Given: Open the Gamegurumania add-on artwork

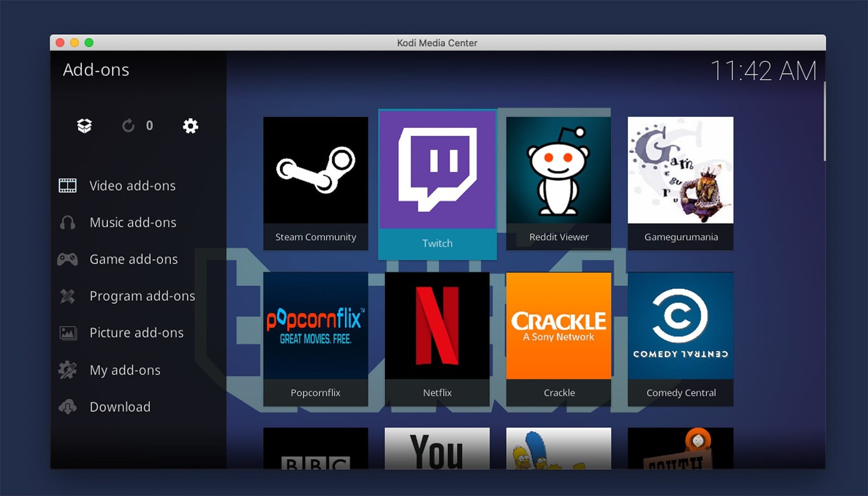Looking at the screenshot, I should click(681, 170).
